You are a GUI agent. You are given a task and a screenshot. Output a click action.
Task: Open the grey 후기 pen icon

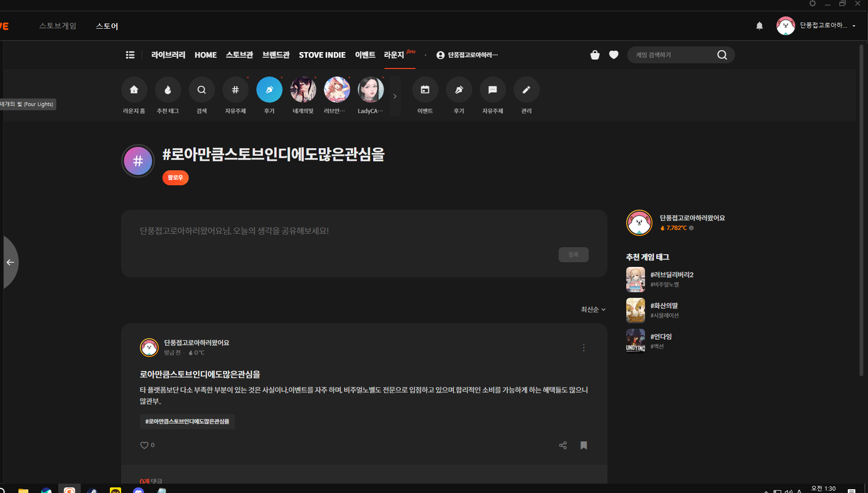pyautogui.click(x=459, y=90)
